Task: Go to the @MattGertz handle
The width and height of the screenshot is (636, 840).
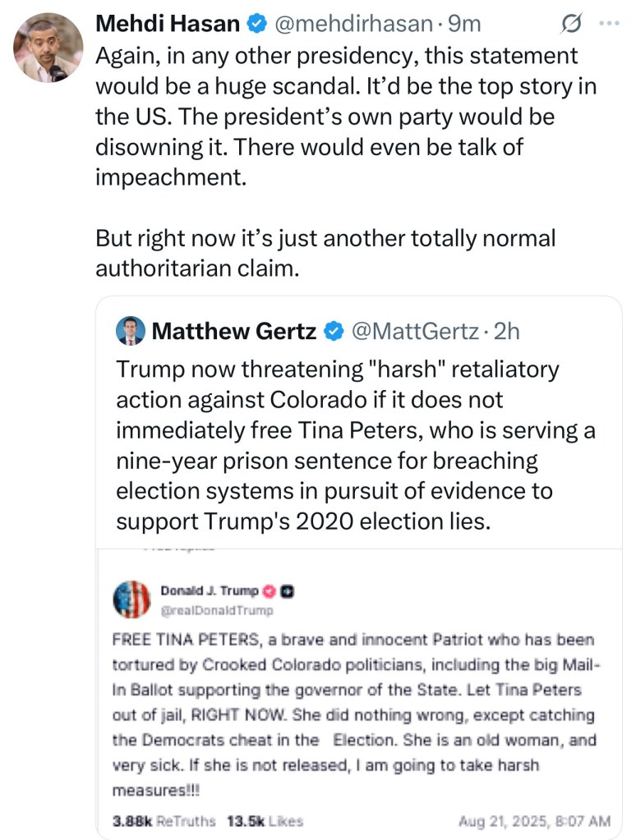Action: (x=413, y=331)
